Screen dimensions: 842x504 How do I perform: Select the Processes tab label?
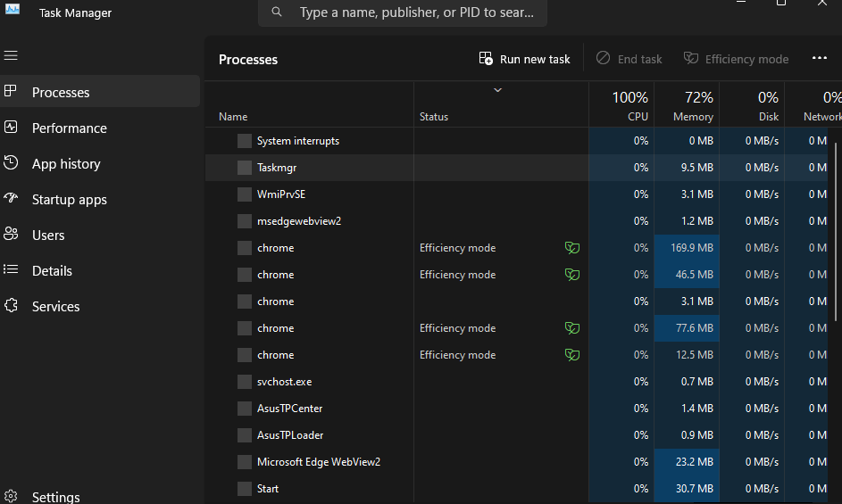pyautogui.click(x=61, y=92)
